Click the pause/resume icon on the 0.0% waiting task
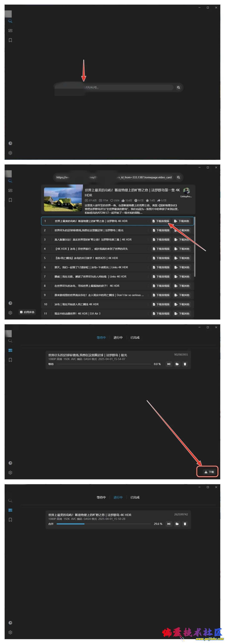The height and width of the screenshot is (644, 225). coord(169,364)
